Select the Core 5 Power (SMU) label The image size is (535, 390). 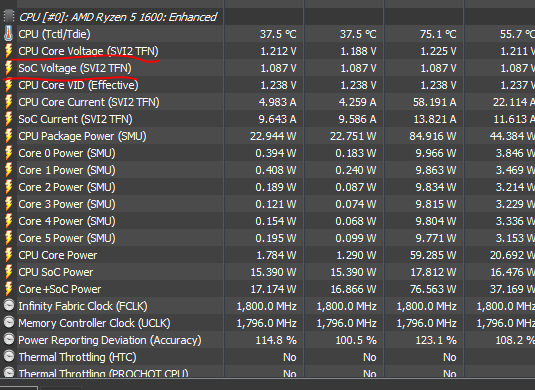point(67,238)
